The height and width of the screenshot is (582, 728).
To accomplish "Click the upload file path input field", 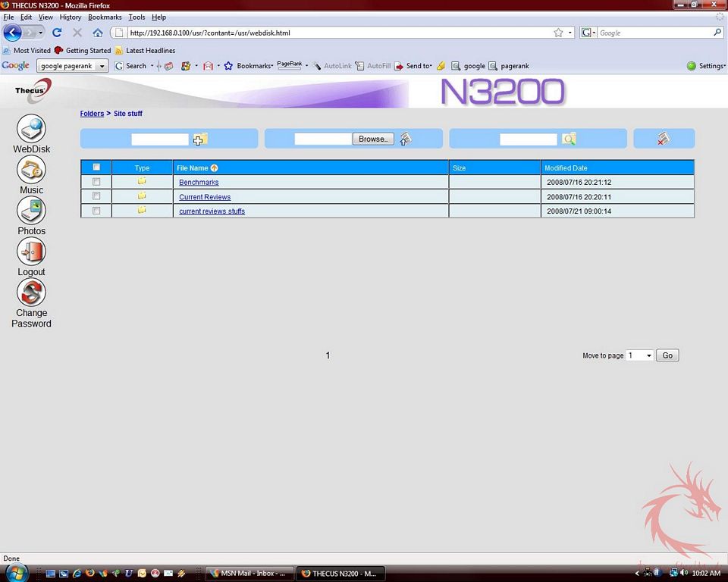I will click(x=323, y=139).
